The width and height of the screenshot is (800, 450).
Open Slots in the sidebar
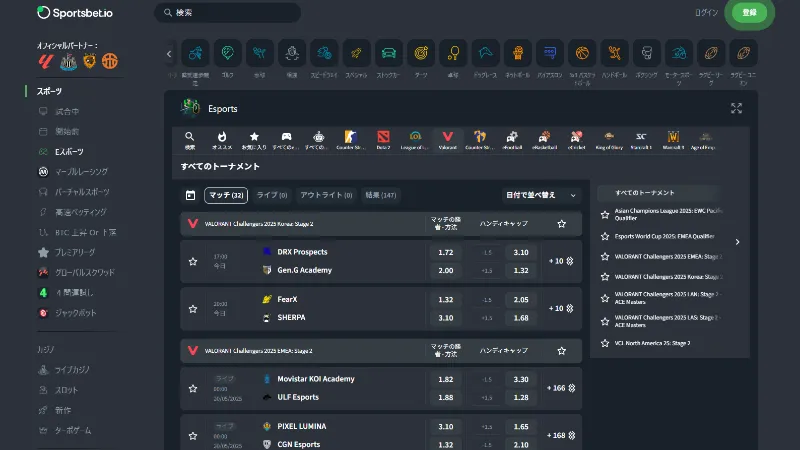pos(66,390)
